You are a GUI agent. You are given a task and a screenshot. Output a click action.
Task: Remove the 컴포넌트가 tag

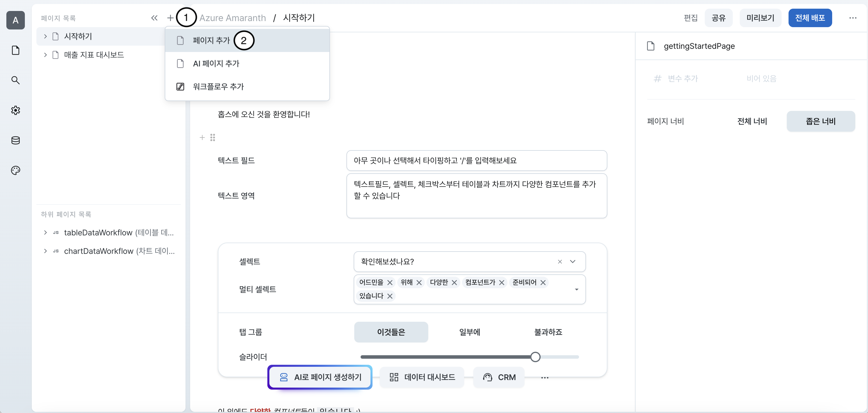click(x=502, y=283)
